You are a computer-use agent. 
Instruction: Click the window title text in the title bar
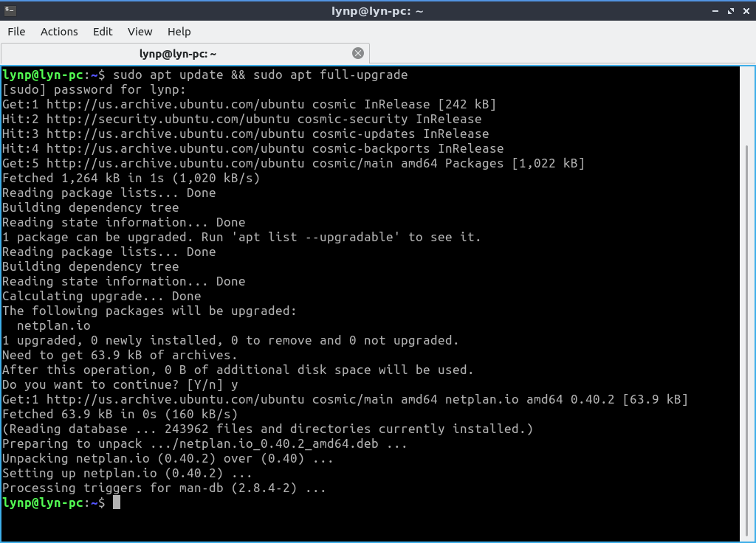click(377, 11)
